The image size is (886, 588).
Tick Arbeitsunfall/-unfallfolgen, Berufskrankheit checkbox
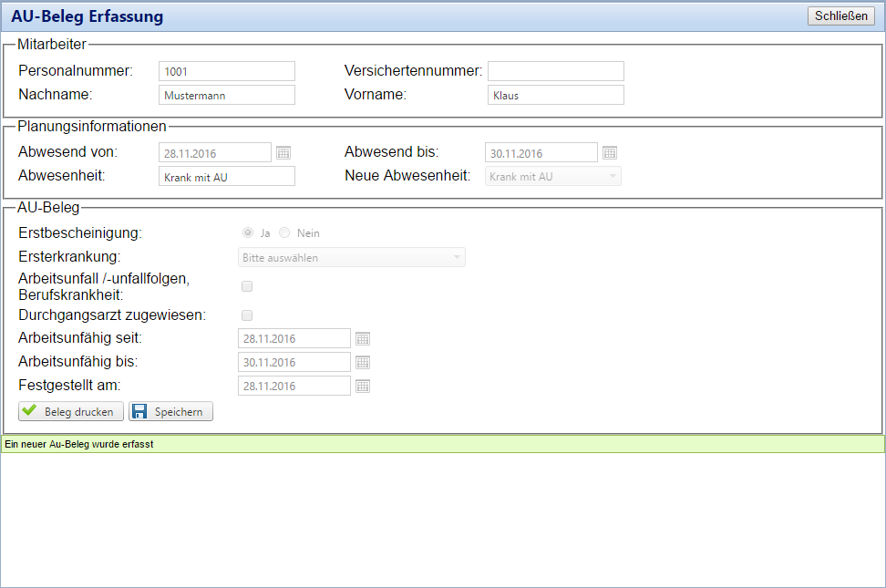[247, 286]
